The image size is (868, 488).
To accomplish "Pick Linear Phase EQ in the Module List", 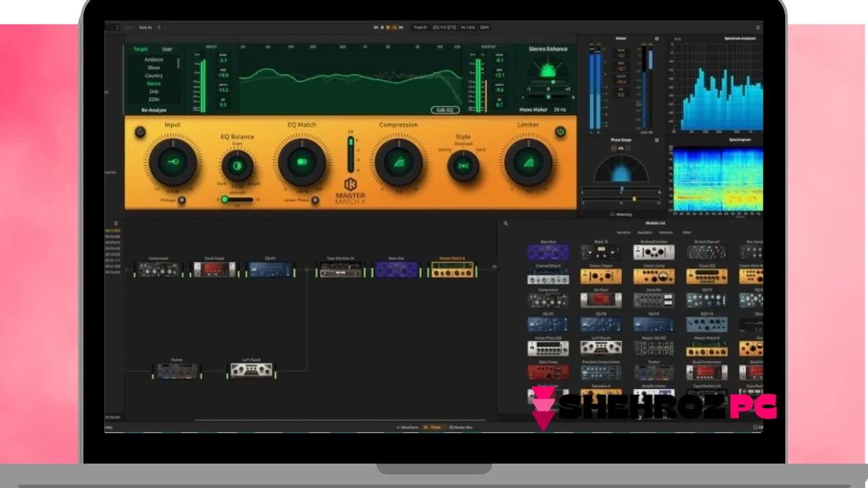I will pyautogui.click(x=548, y=348).
